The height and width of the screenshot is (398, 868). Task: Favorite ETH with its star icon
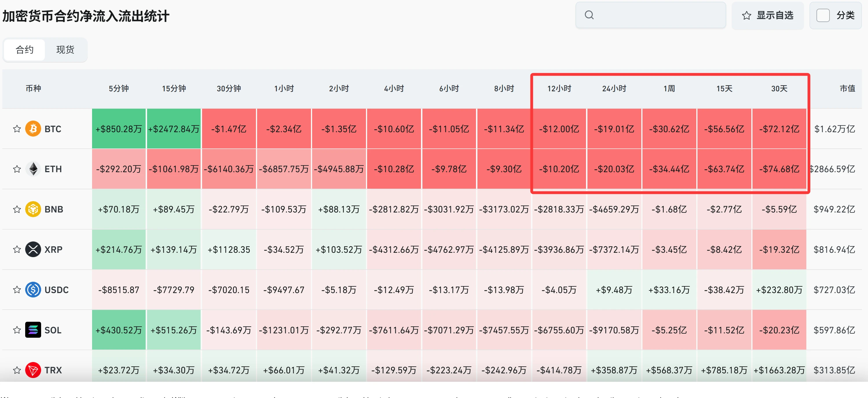click(x=17, y=169)
